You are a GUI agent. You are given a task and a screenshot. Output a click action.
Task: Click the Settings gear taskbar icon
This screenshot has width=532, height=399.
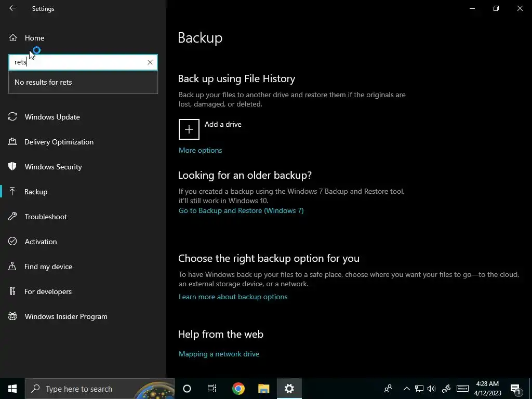point(289,389)
